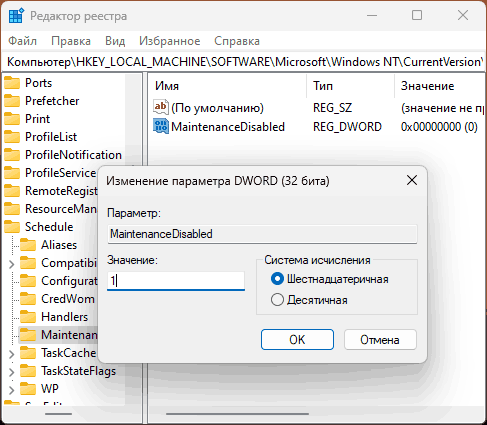The image size is (487, 425).
Task: Click the ProfileList folder icon
Action: 12,137
